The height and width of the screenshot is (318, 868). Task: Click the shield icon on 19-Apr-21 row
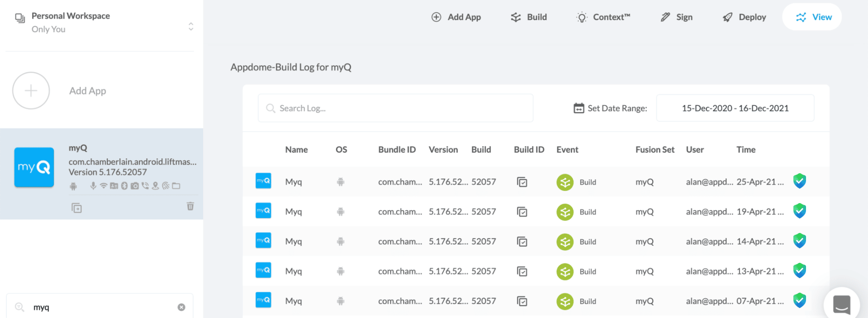pos(799,211)
